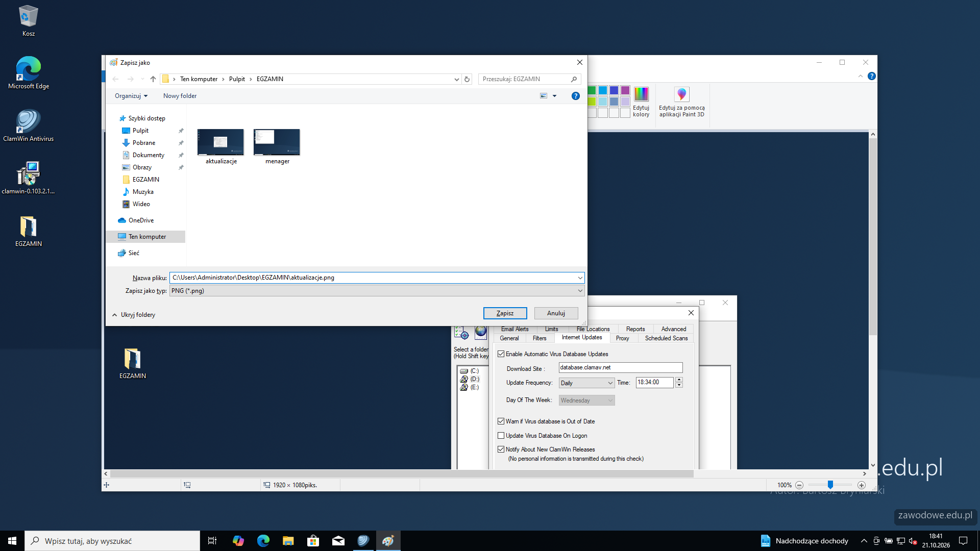980x551 pixels.
Task: Open the Mail app from the taskbar
Action: (338, 541)
